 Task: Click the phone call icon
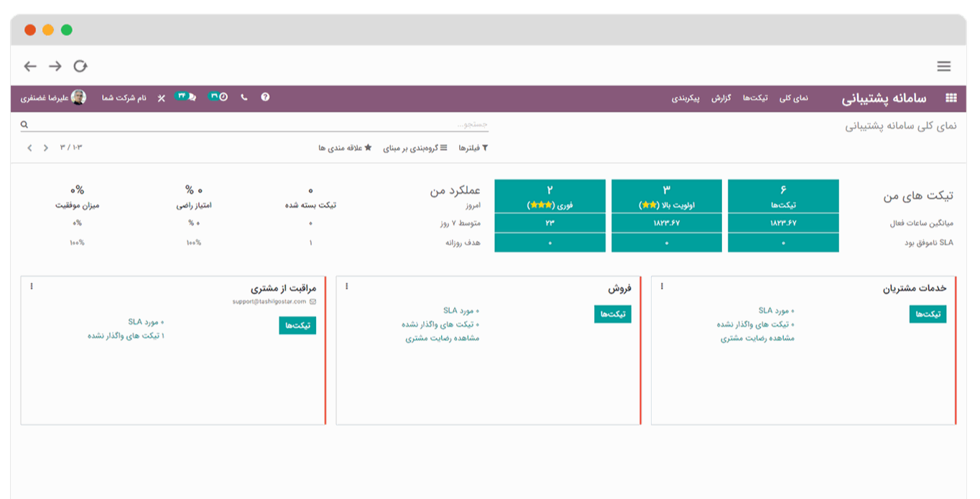[x=244, y=97]
